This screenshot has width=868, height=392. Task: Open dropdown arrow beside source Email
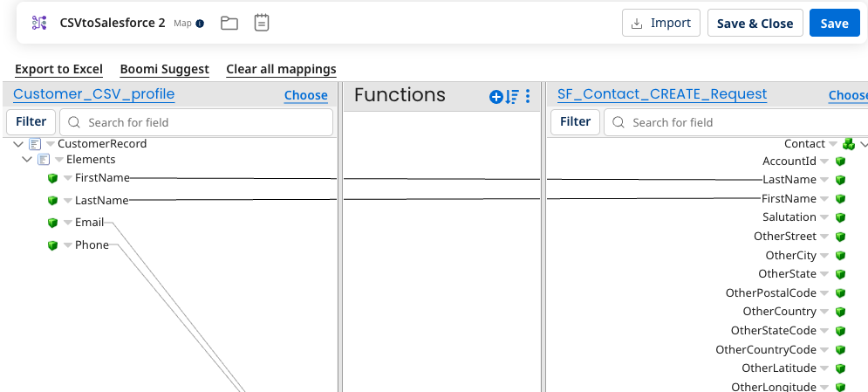pyautogui.click(x=67, y=223)
